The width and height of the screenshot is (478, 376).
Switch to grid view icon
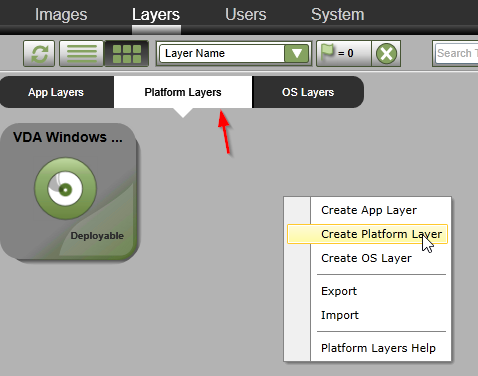click(x=127, y=54)
